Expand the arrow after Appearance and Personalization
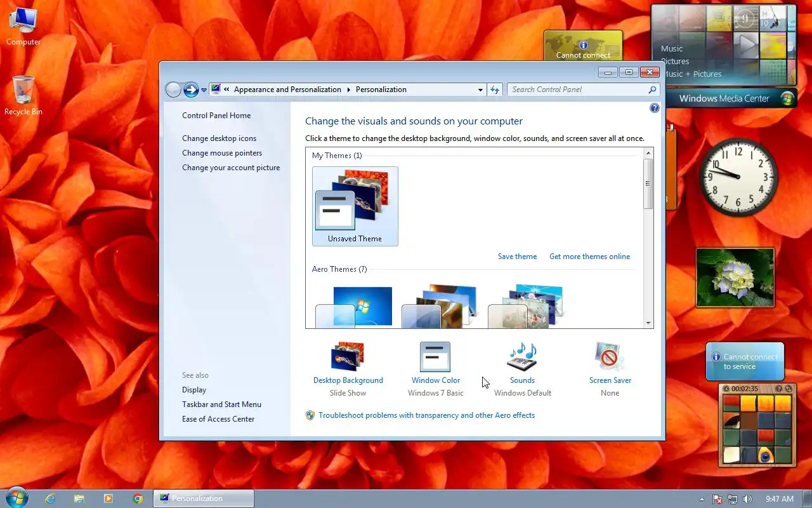 [348, 90]
